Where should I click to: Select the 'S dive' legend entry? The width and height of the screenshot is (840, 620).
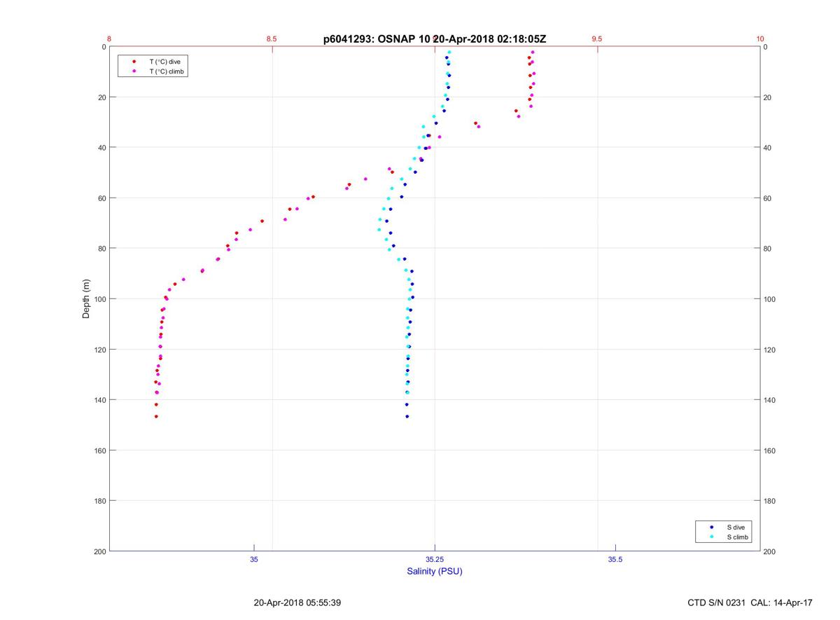tap(736, 527)
